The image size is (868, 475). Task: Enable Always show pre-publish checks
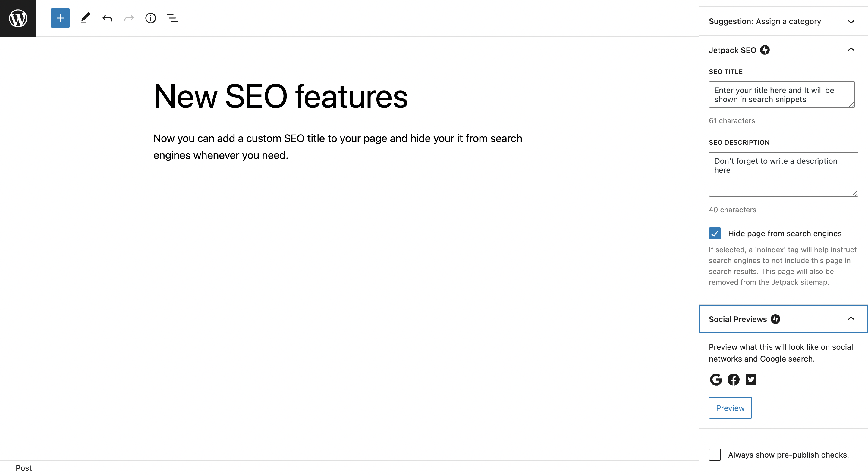tap(715, 455)
